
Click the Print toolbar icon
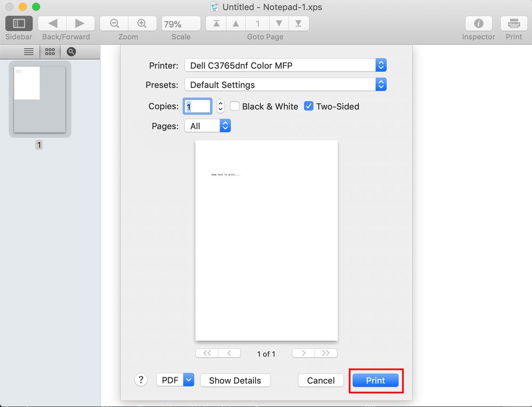tap(514, 23)
